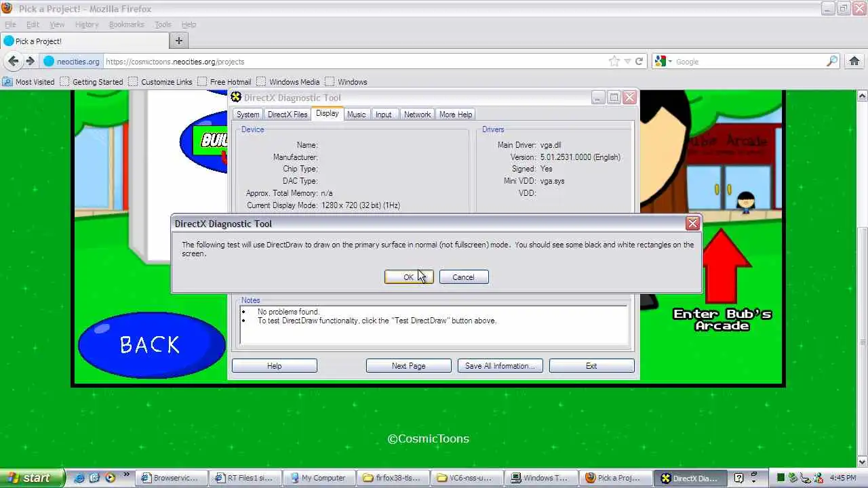This screenshot has height=488, width=868.
Task: Confirm the DirectDraw test with OK
Action: click(408, 277)
